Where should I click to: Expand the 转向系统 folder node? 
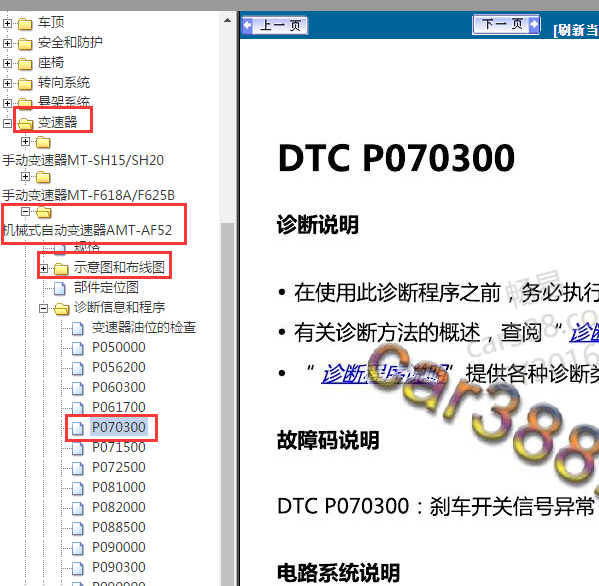pos(7,83)
